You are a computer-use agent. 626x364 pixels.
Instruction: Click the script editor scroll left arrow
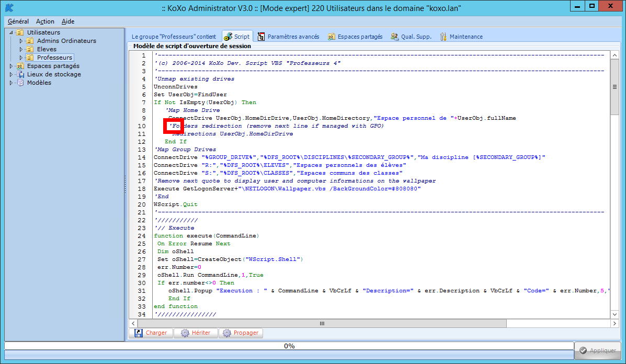[133, 324]
